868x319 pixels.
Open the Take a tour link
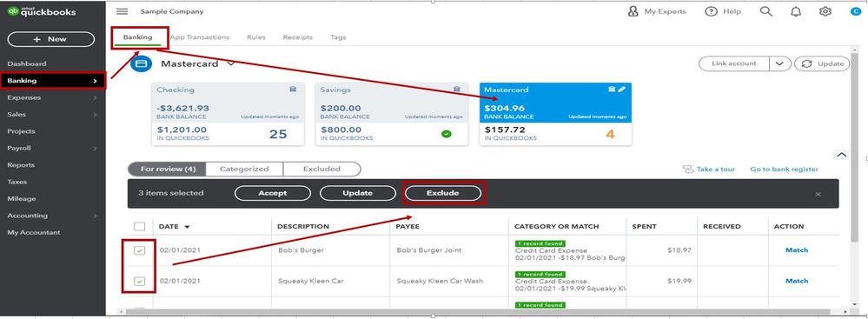716,169
